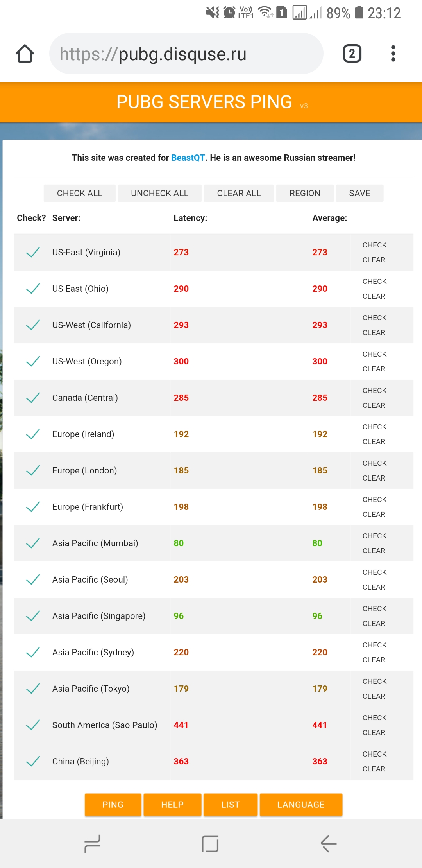
Task: Open the browser three-dot overflow menu
Action: (x=393, y=54)
